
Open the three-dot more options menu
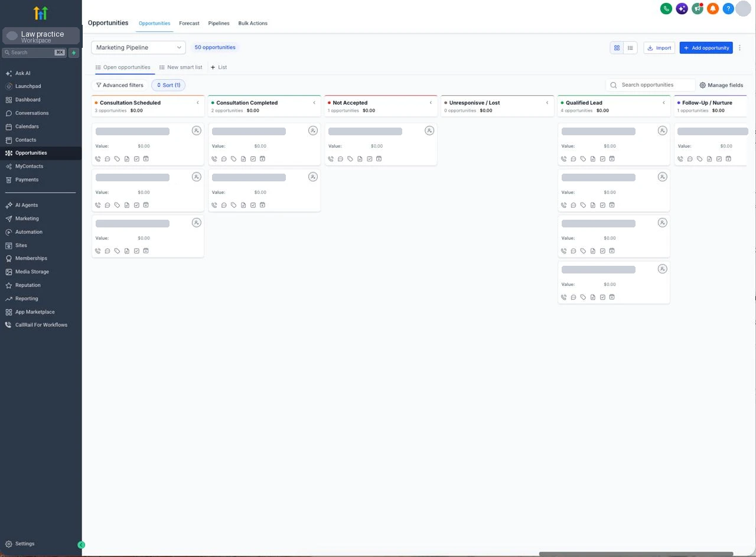(739, 48)
